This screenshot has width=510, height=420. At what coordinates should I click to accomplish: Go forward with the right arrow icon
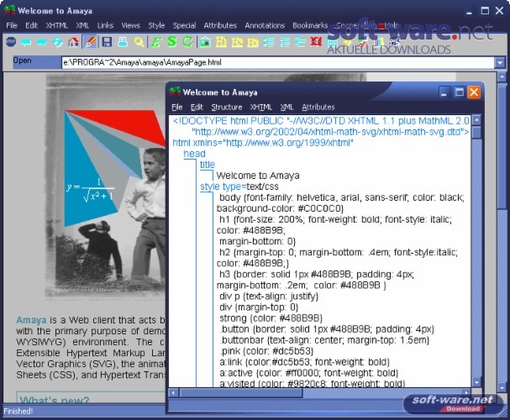(x=42, y=42)
